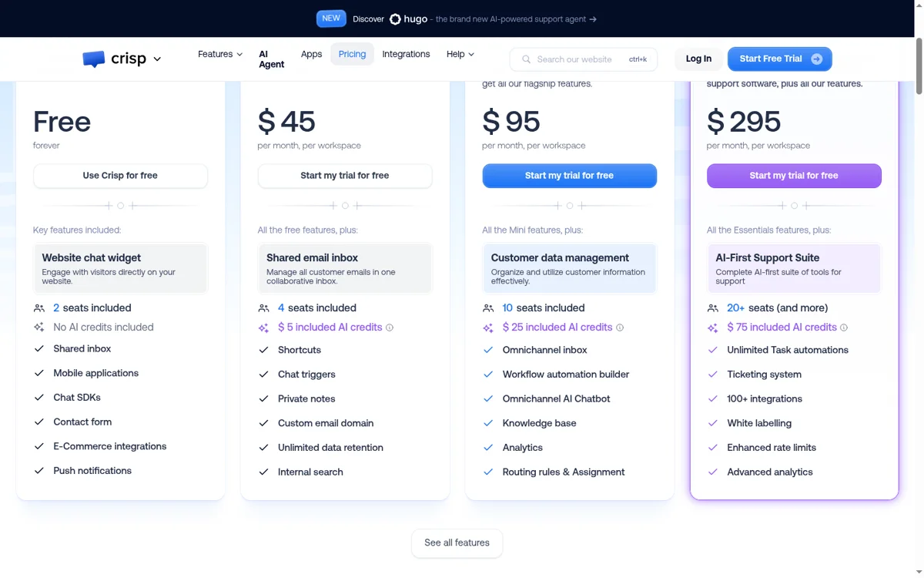Expand the chevron next to crisp logo
This screenshot has height=578, width=924.
point(157,59)
